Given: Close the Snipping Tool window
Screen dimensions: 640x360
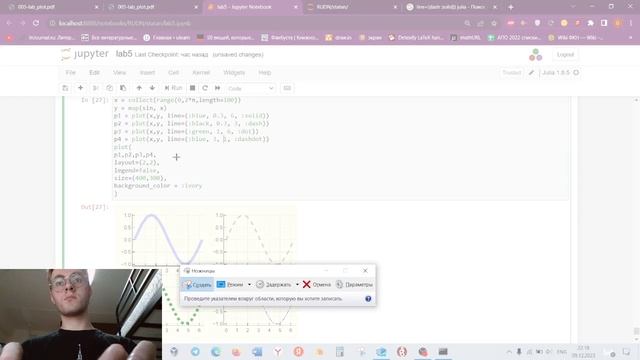Looking at the screenshot, I should (365, 271).
